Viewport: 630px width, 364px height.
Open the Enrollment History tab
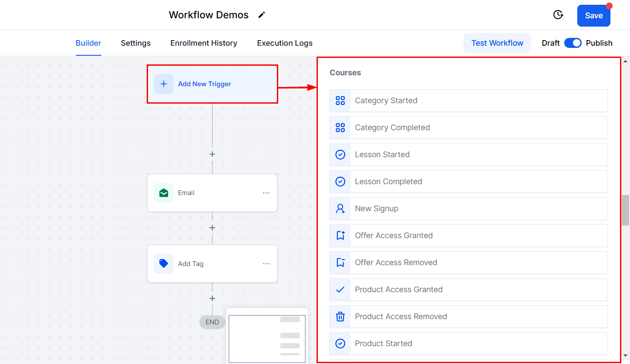[204, 43]
